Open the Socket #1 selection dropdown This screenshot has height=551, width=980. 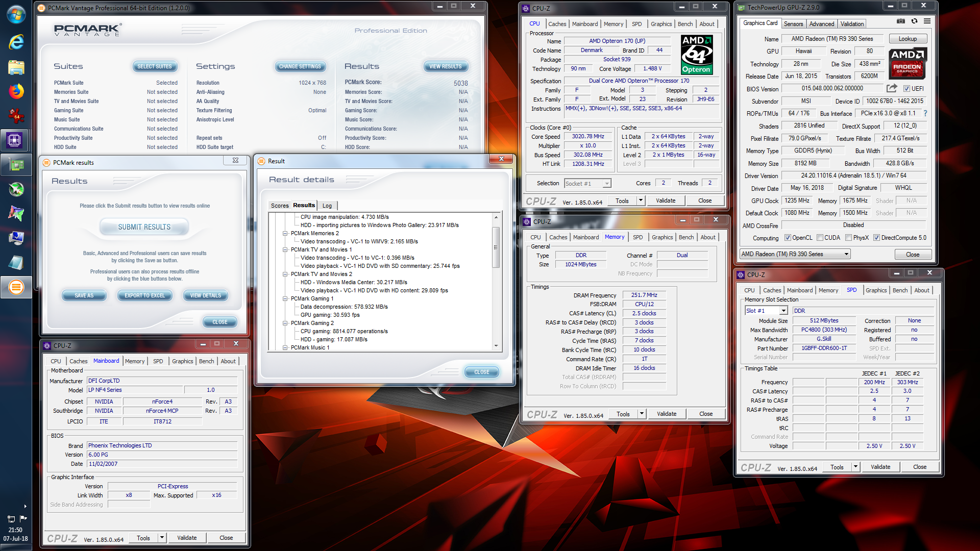pos(587,184)
